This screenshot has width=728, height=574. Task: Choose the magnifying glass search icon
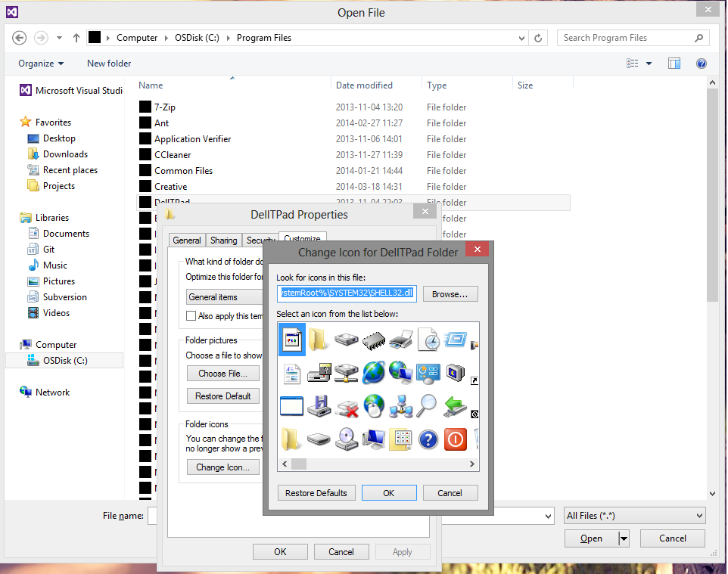(428, 406)
